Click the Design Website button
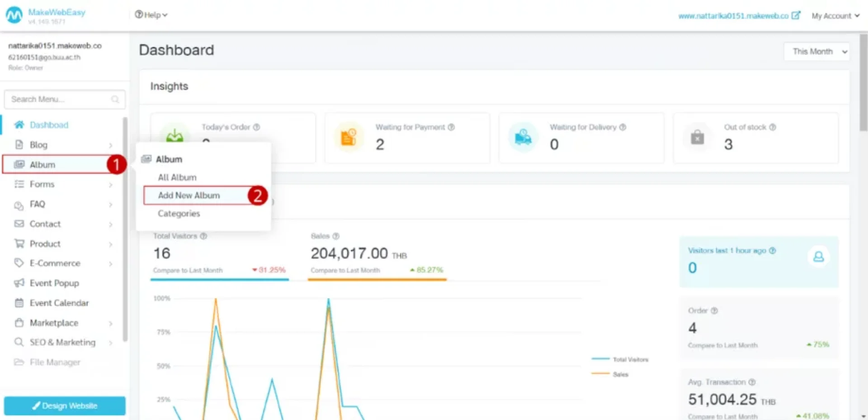 (x=65, y=406)
